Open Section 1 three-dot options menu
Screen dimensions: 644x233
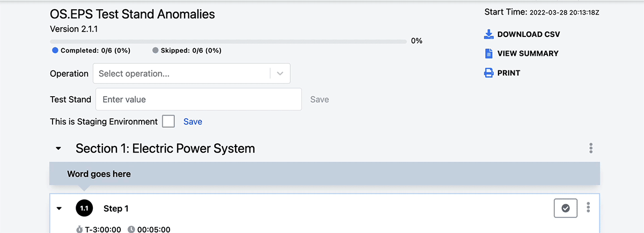point(591,148)
